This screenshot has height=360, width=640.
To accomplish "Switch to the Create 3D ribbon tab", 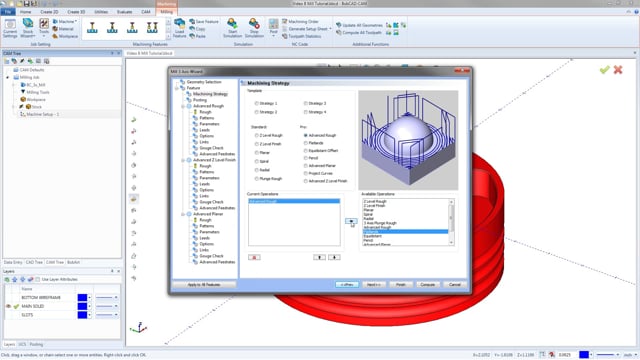I will (x=76, y=12).
